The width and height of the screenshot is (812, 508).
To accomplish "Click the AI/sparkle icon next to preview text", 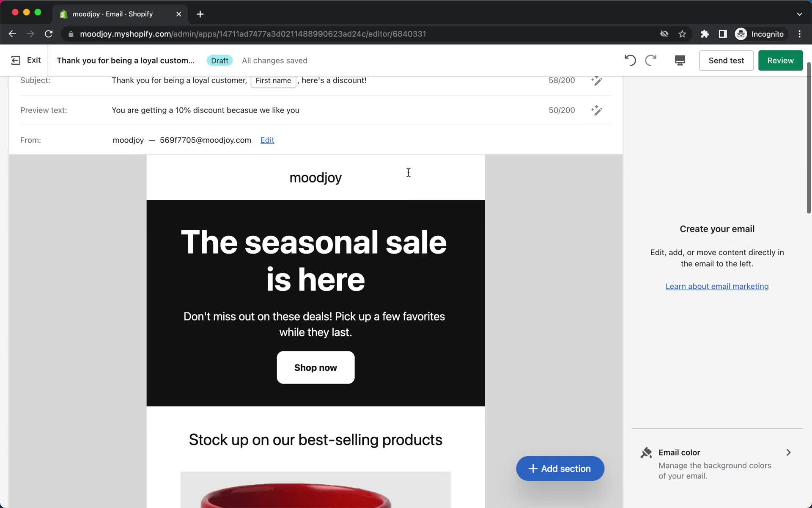I will coord(597,110).
